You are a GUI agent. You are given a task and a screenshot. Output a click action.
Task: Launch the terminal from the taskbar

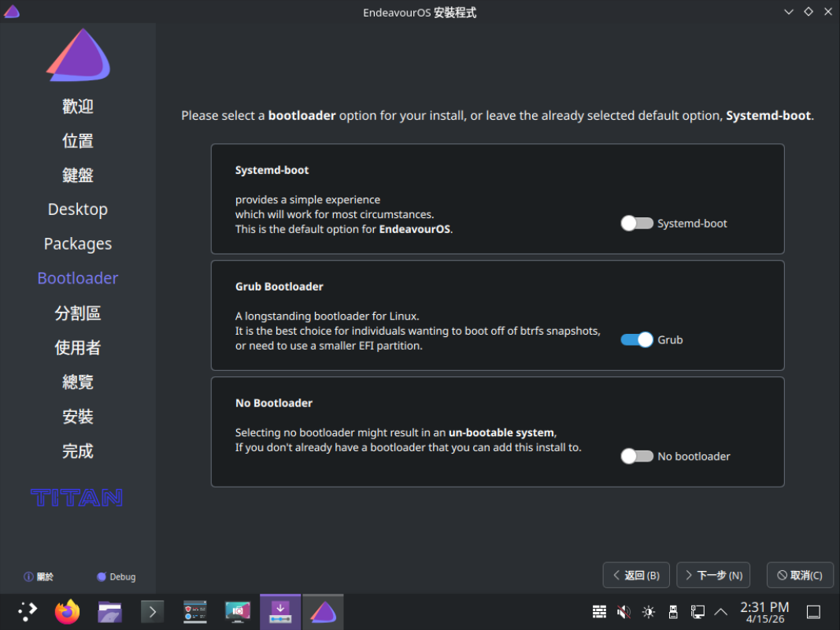[x=152, y=612]
